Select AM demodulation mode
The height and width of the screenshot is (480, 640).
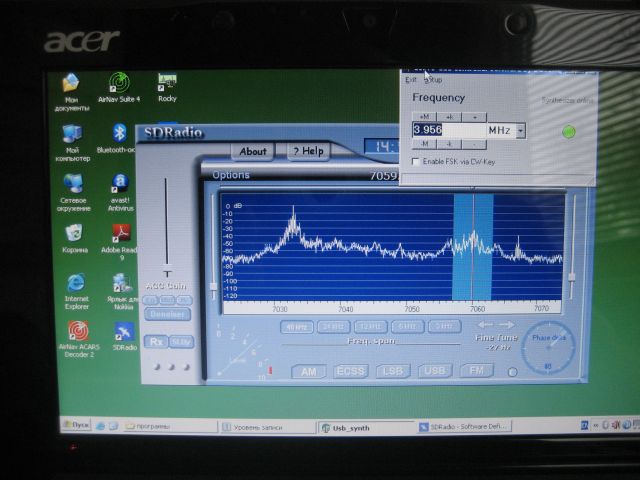[309, 371]
